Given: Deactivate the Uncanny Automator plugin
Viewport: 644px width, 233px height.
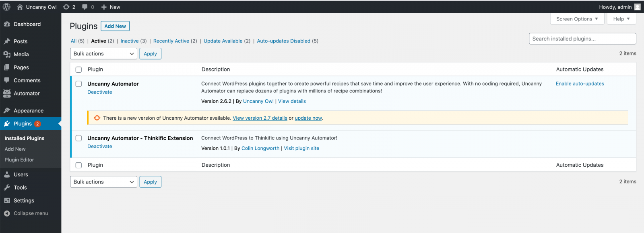Looking at the screenshot, I should (x=100, y=92).
